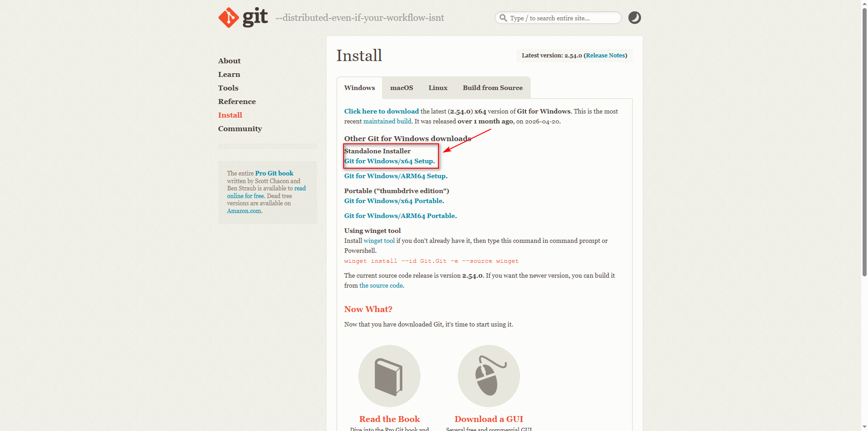Open the Download a GUI mouse icon

489,376
